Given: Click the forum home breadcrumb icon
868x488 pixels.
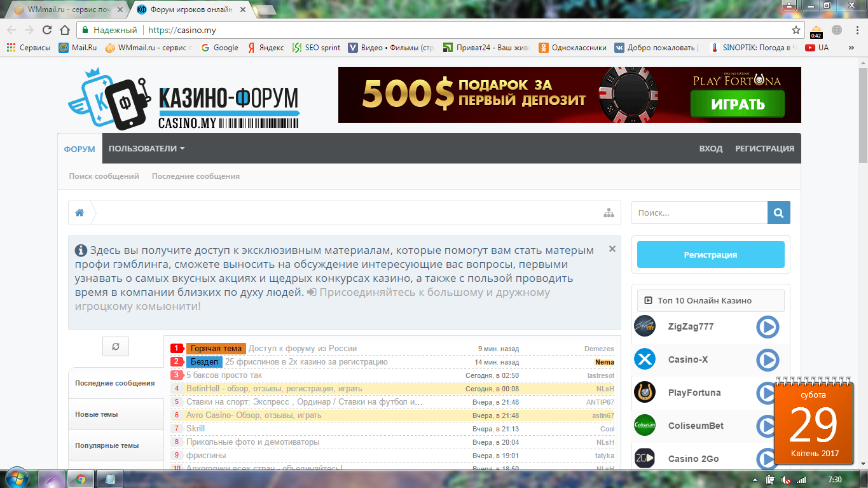Looking at the screenshot, I should [79, 213].
